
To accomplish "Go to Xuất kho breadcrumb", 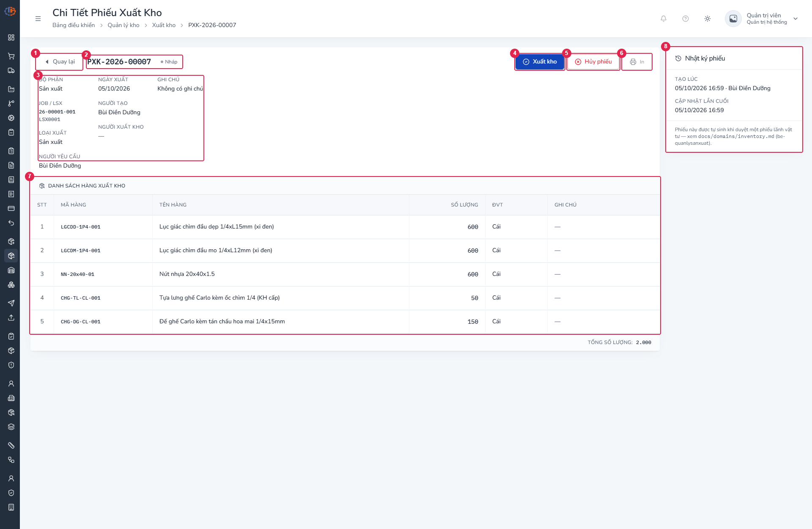I will tap(164, 25).
